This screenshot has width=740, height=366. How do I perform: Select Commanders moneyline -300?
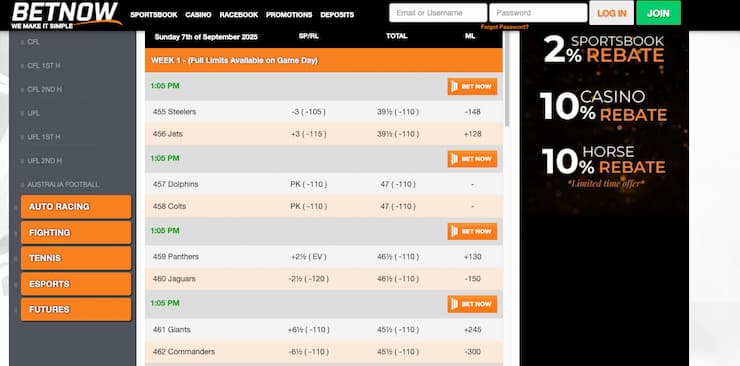coord(472,352)
